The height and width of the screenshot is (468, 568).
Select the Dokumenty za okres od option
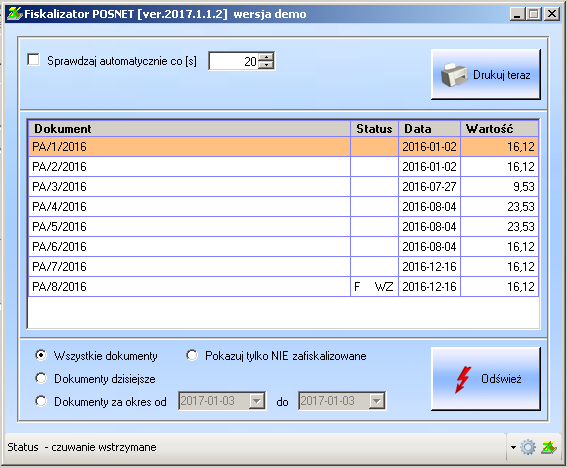pos(41,401)
